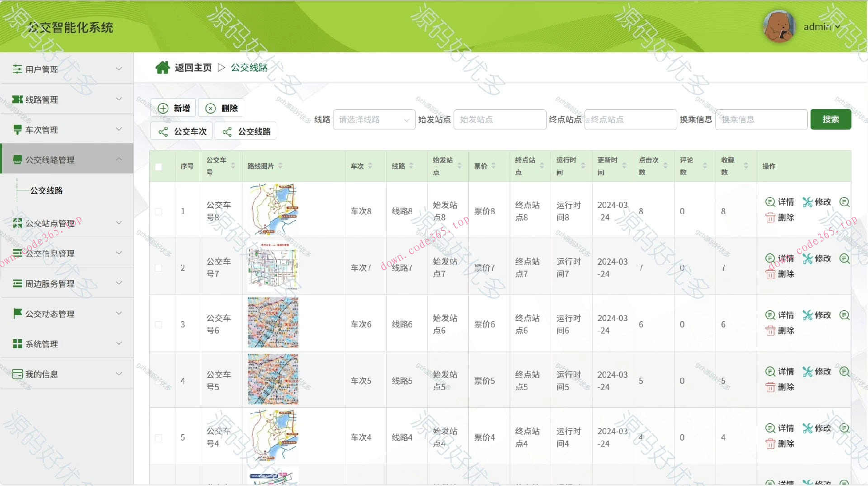
Task: Click the 我的信息 message icon in sidebar
Action: click(17, 374)
